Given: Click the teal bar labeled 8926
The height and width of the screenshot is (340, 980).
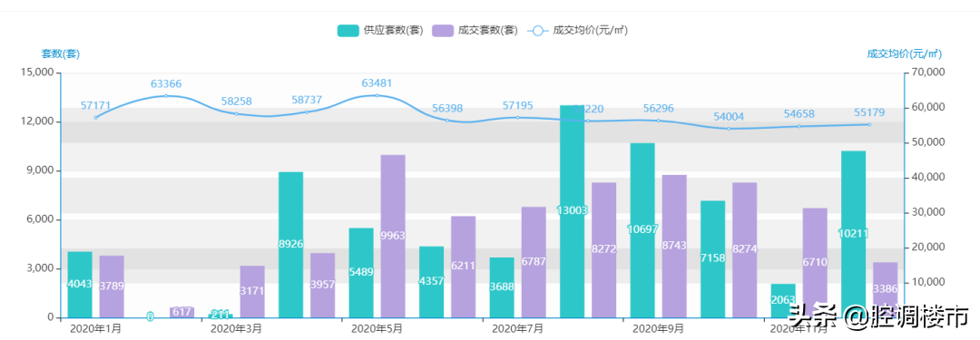Looking at the screenshot, I should 290,245.
